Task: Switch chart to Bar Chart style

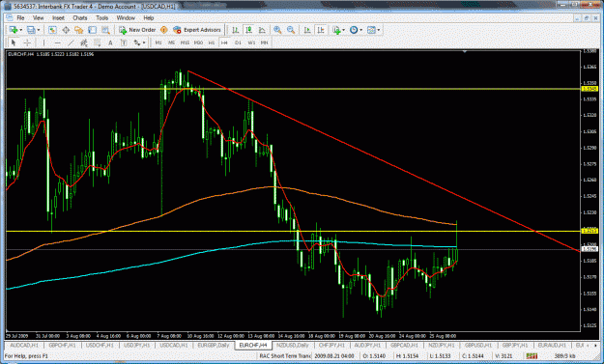Action: 236,30
